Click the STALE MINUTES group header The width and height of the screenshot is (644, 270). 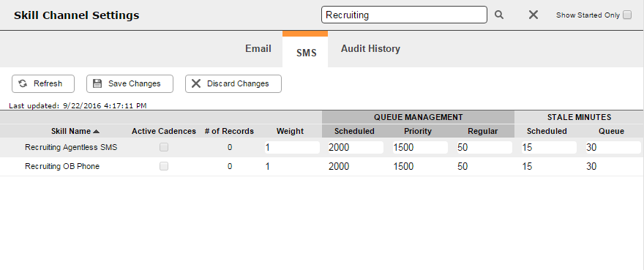(579, 118)
